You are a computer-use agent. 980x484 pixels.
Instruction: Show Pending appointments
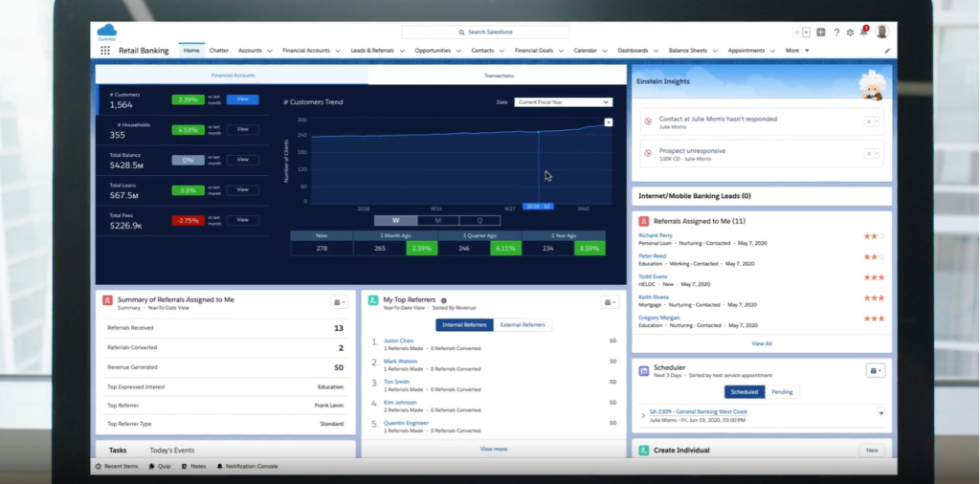tap(782, 392)
